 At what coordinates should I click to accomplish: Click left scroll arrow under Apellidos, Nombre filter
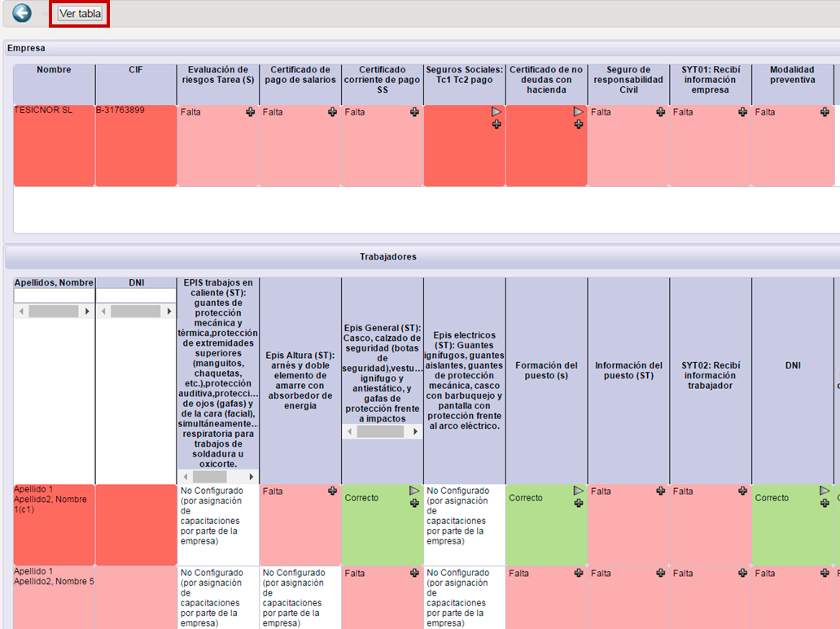point(21,312)
